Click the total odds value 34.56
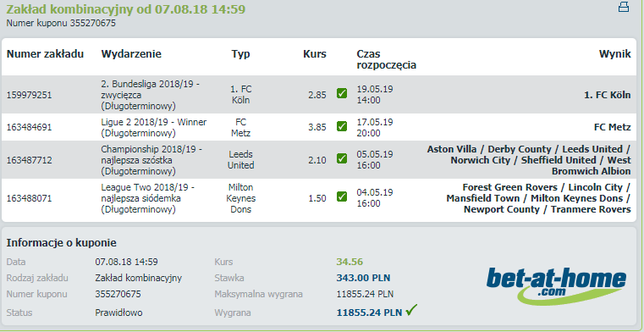Screen dimensions: 644x332 pos(350,262)
